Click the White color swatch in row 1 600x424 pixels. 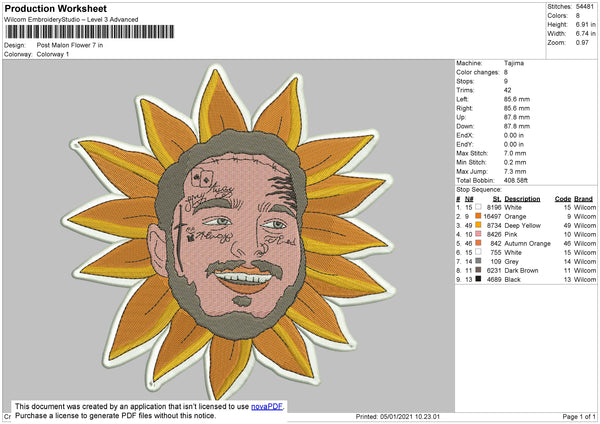tap(478, 207)
